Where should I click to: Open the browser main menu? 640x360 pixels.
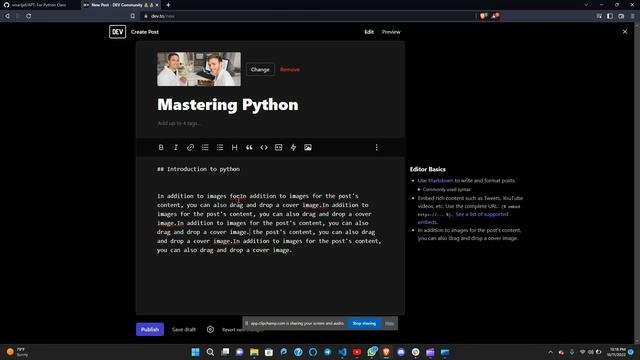point(633,16)
